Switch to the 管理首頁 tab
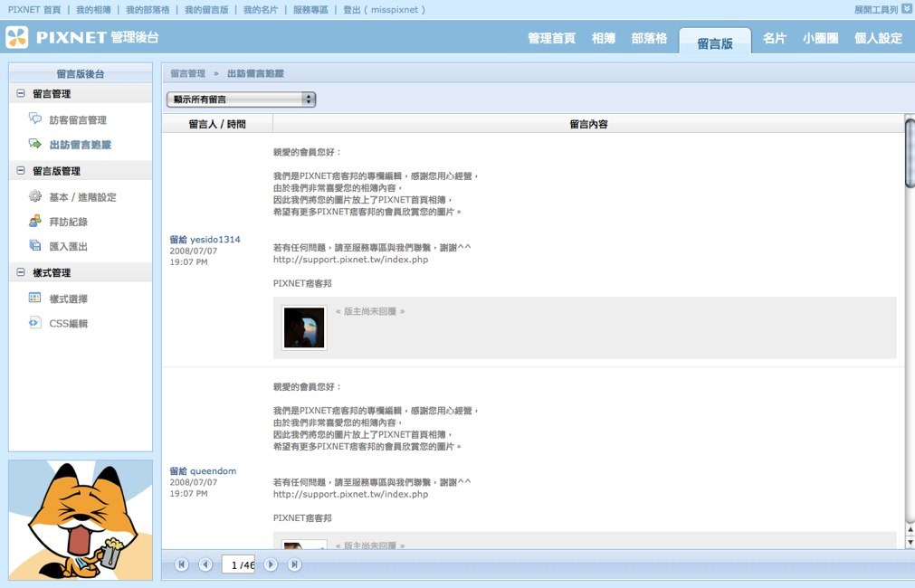This screenshot has height=588, width=915. (x=551, y=39)
